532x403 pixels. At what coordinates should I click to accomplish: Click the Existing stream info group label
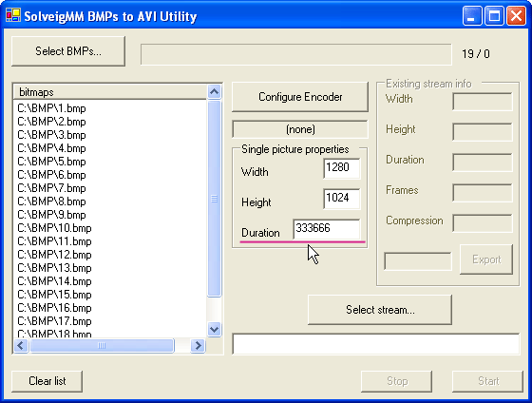coord(428,84)
